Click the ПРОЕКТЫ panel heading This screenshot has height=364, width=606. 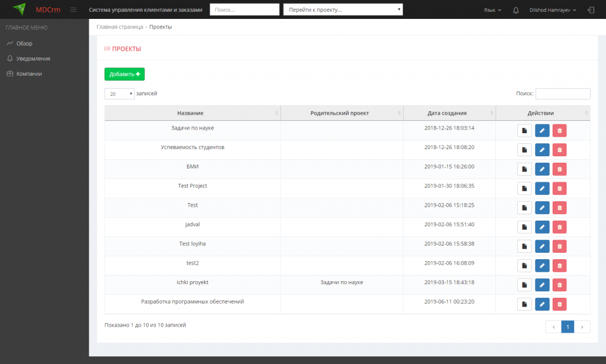[123, 49]
